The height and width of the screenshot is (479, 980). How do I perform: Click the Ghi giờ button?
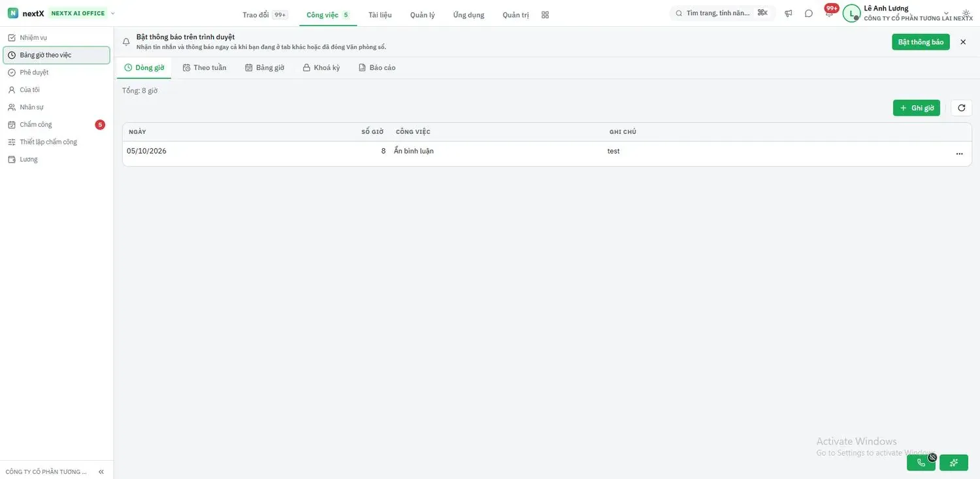917,108
